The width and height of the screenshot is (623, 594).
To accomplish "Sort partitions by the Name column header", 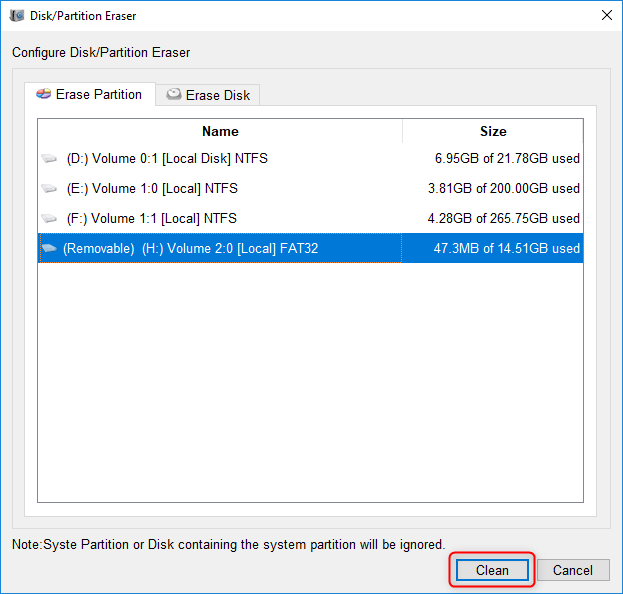I will [x=220, y=131].
